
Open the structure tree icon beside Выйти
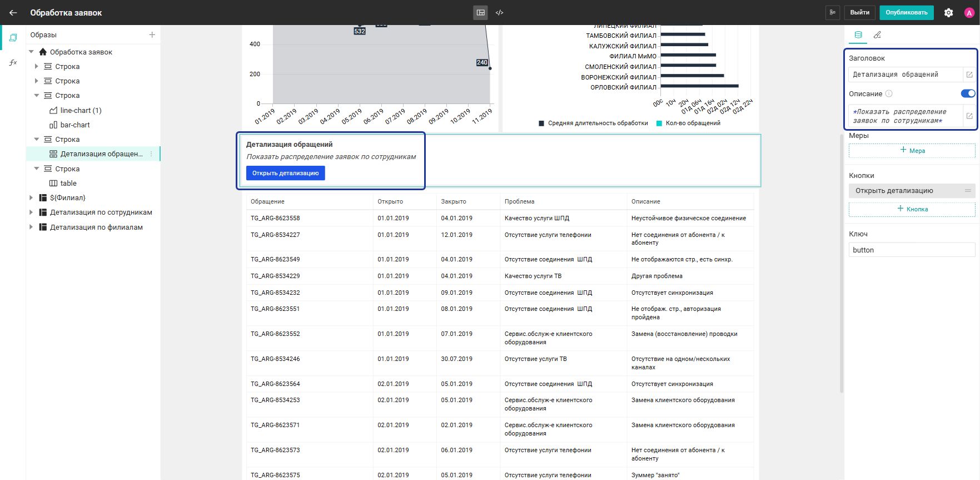point(832,12)
